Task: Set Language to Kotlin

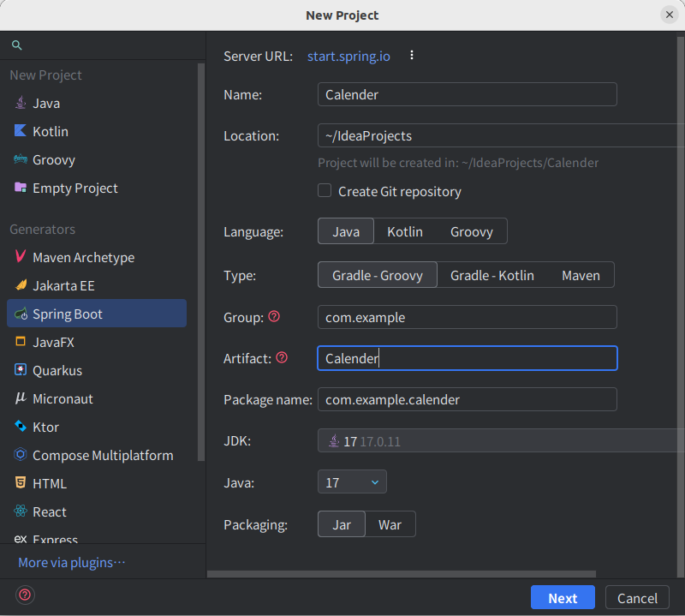Action: coord(405,231)
